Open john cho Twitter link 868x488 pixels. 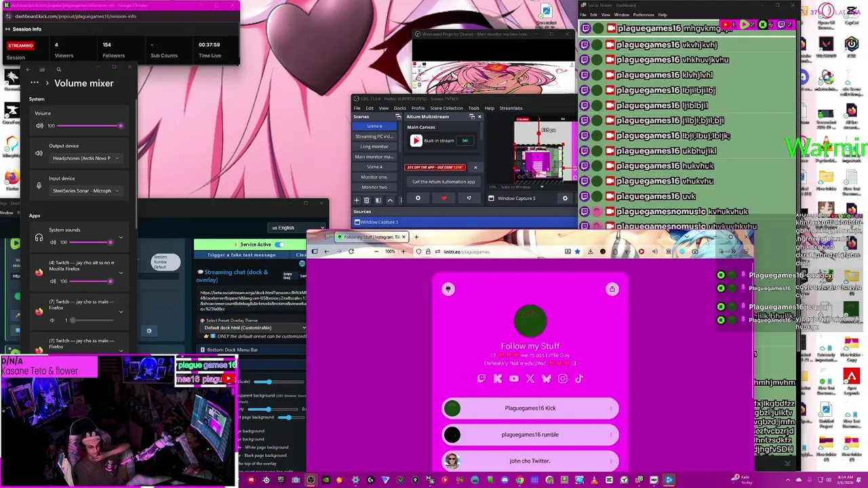click(530, 461)
